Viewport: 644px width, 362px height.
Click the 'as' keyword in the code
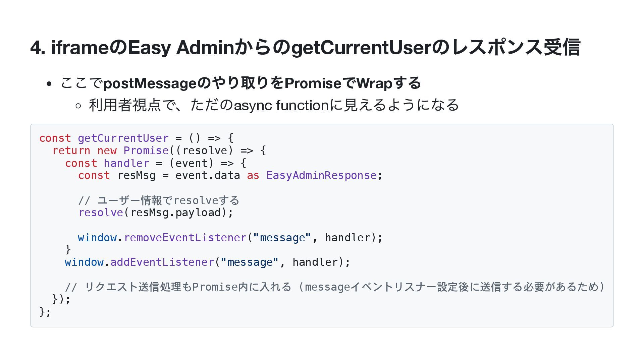click(253, 175)
